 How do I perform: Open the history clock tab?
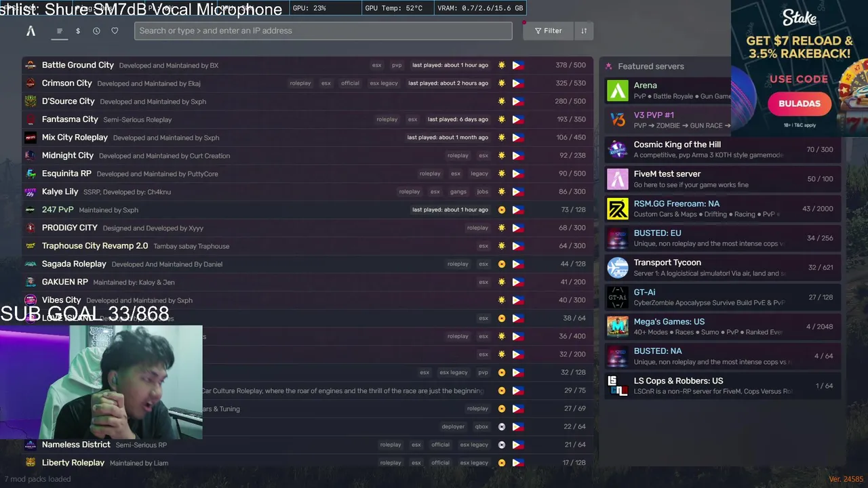[96, 30]
